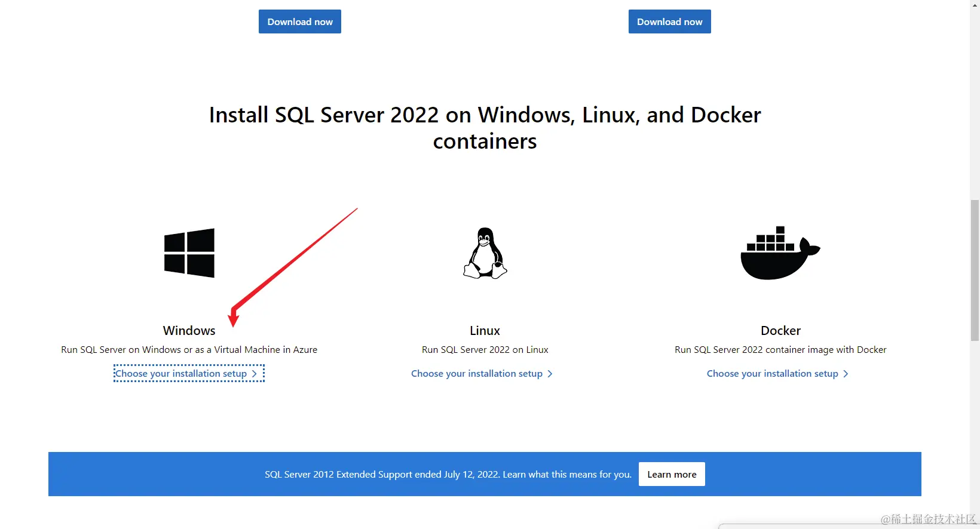Click the Linux penguin icon
Image resolution: width=980 pixels, height=529 pixels.
pyautogui.click(x=485, y=253)
